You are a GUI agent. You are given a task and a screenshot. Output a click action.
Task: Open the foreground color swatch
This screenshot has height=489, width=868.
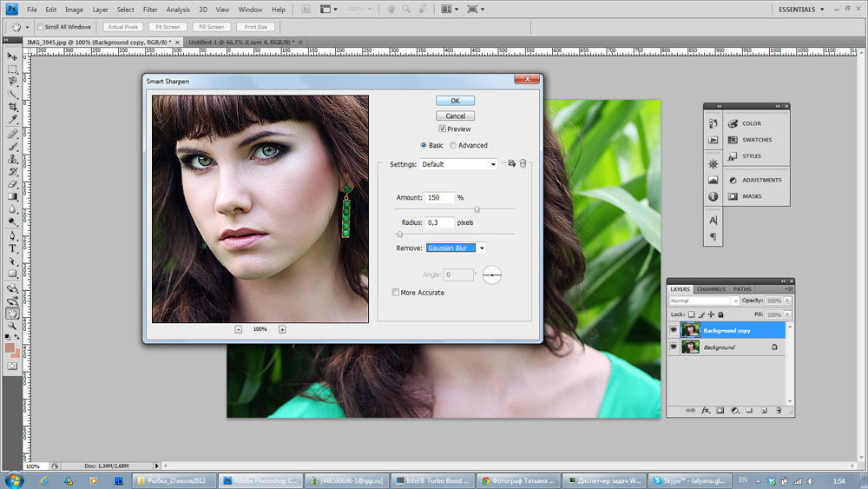10,347
